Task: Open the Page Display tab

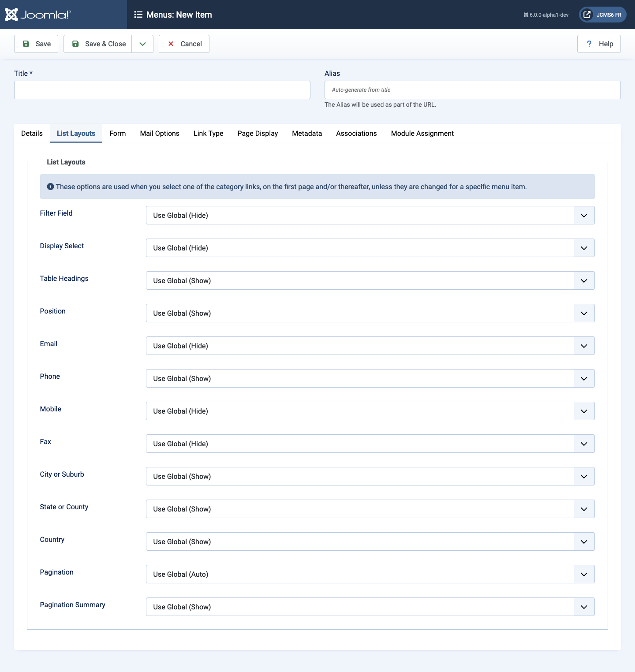Action: pos(258,133)
